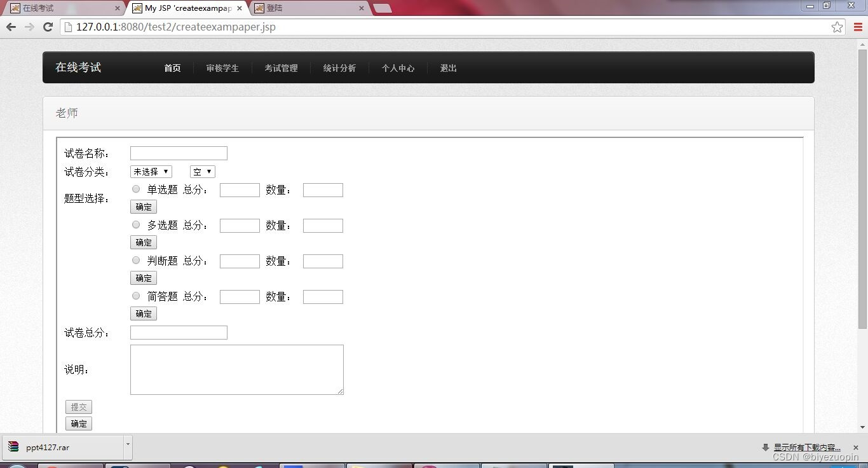Click the 提交 submit button
Viewport: 868px width, 468px height.
click(78, 407)
